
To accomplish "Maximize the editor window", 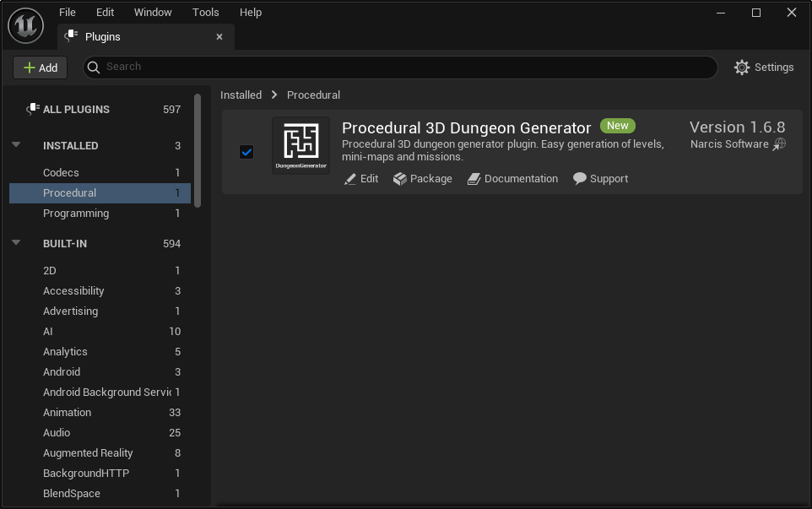I will (756, 13).
